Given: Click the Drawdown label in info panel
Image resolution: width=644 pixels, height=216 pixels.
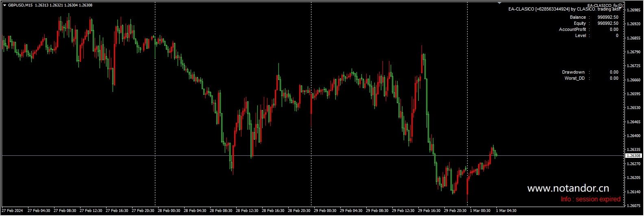Looking at the screenshot, I should [x=573, y=72].
